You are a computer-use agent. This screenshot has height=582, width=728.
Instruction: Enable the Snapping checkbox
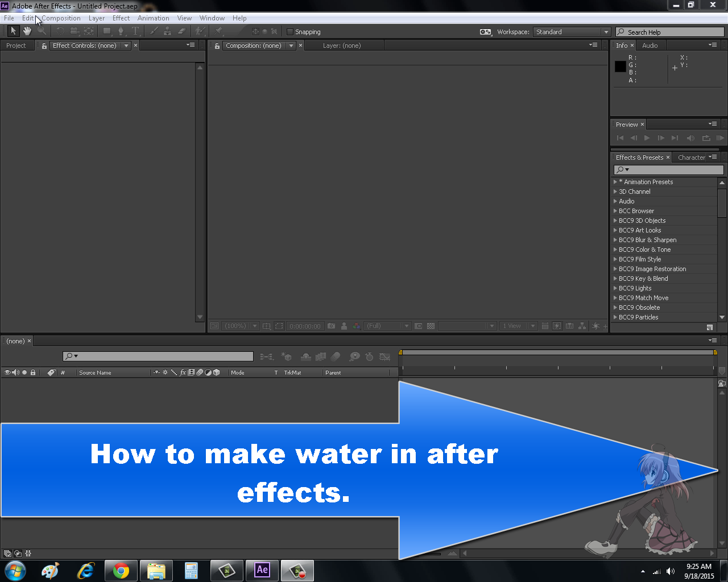click(x=291, y=31)
